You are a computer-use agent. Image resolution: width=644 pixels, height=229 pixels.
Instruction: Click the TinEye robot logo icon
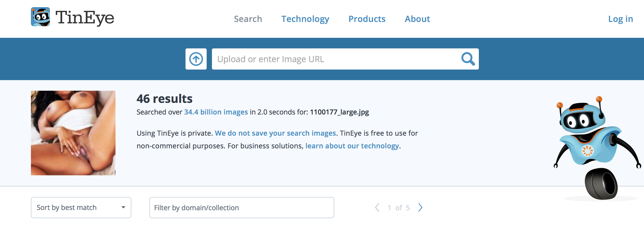coord(40,17)
